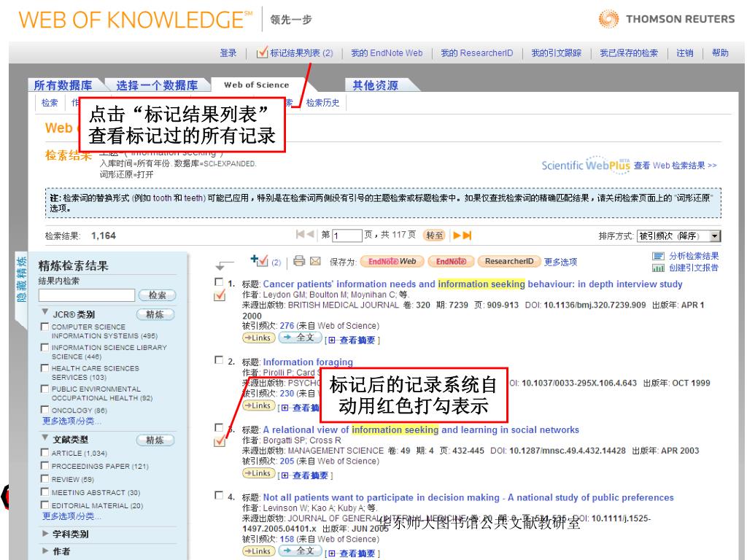
Task: Open Links button for result 4
Action: pyautogui.click(x=258, y=551)
